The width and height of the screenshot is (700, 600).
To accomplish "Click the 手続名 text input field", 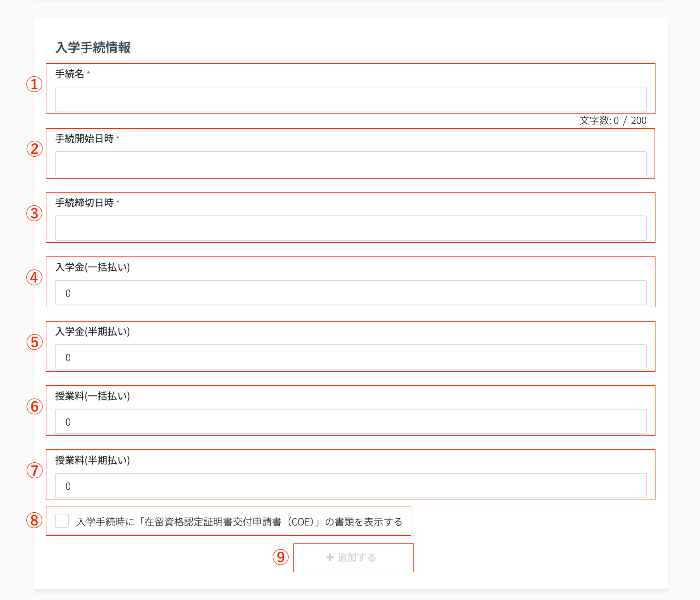I will tap(350, 99).
